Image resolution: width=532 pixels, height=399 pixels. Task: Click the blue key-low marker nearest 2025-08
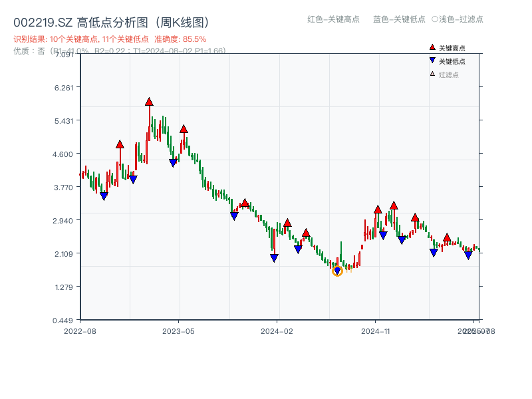[x=469, y=255]
